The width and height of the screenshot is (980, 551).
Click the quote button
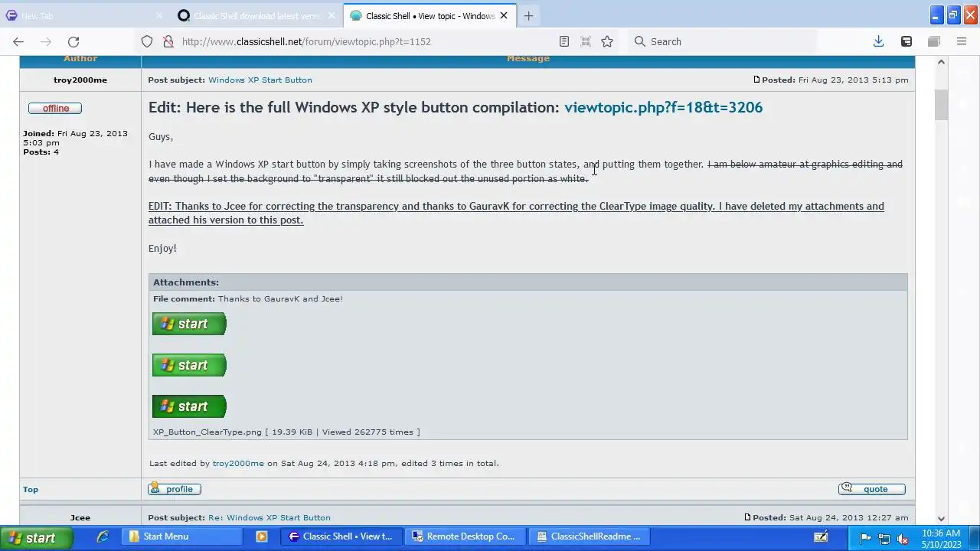point(872,488)
